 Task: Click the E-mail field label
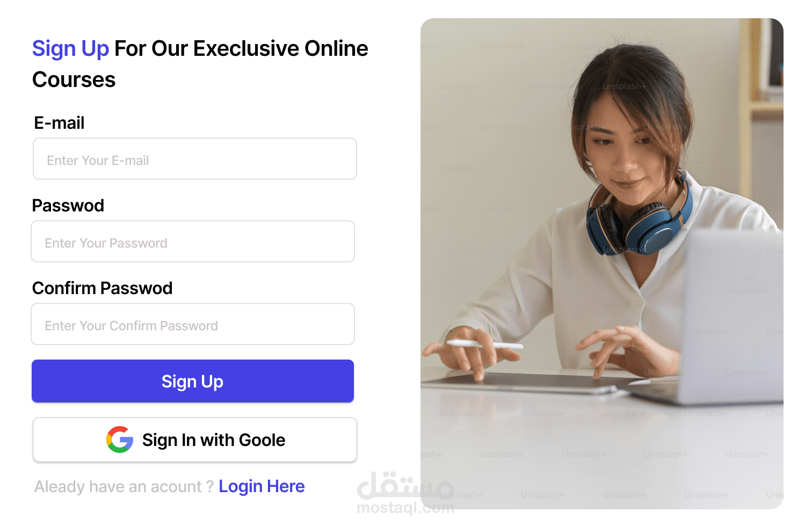click(x=59, y=123)
